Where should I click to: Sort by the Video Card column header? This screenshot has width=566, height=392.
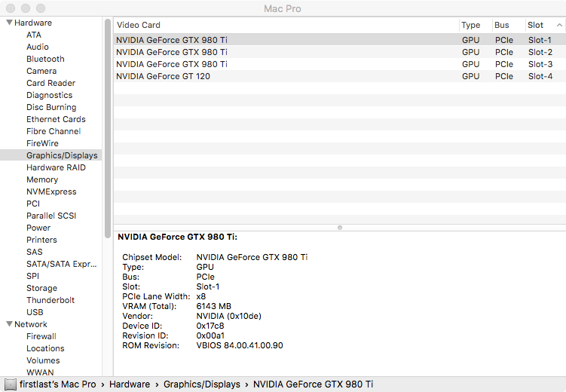[x=286, y=25]
